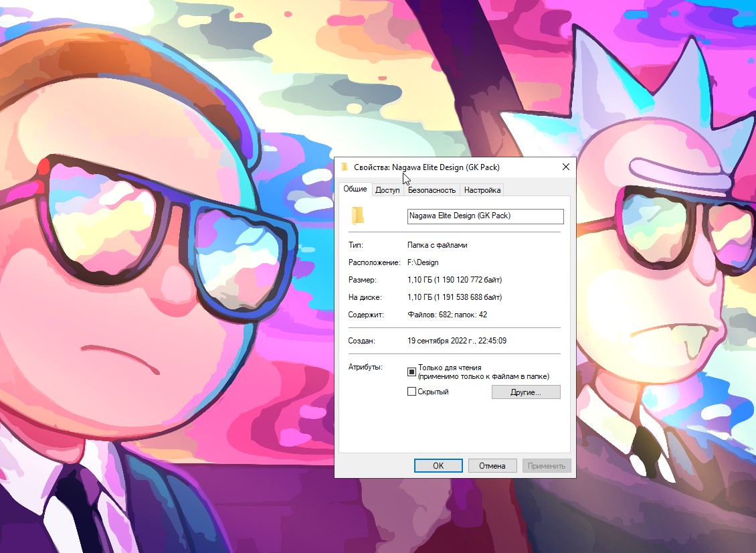Viewport: 756px width, 553px height.
Task: Click the contents value 'Файлов: 682; папок: 42'
Action: click(x=448, y=315)
